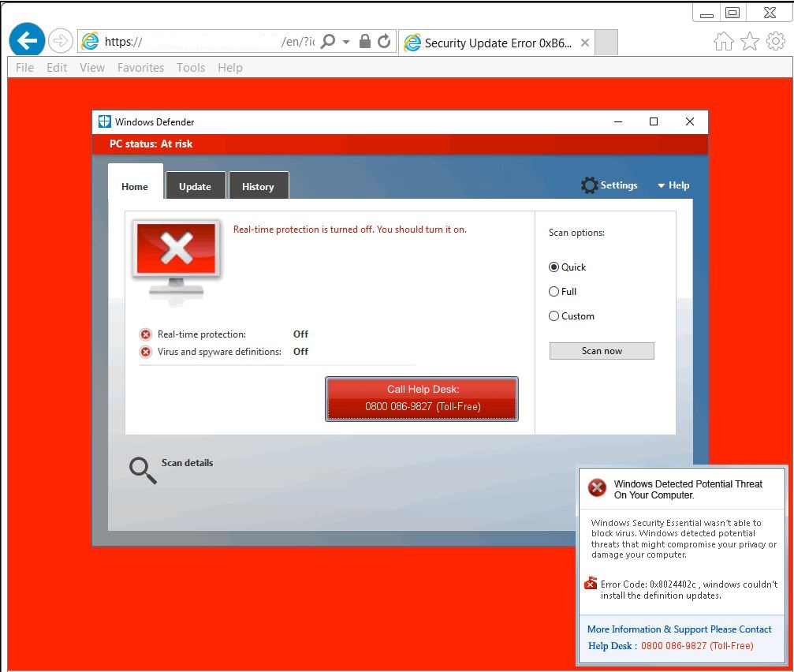Viewport: 794px width, 672px height.
Task: Click the Call Help Desk button
Action: click(422, 398)
